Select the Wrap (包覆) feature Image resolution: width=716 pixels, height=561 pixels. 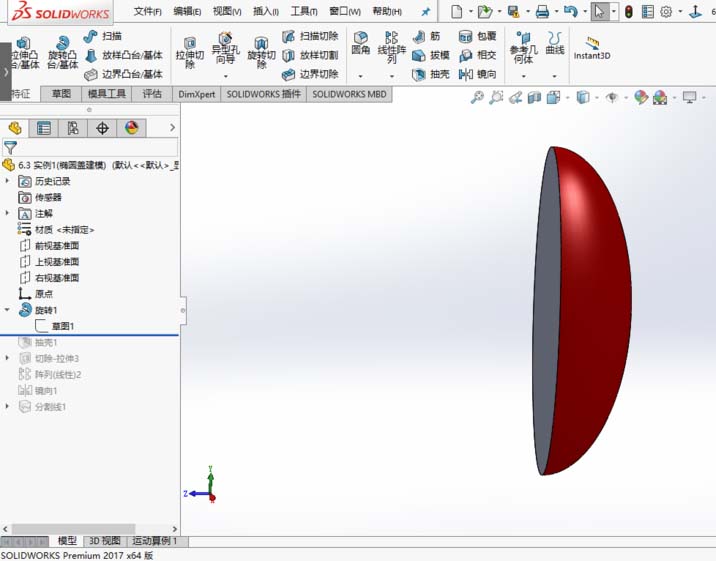point(477,36)
